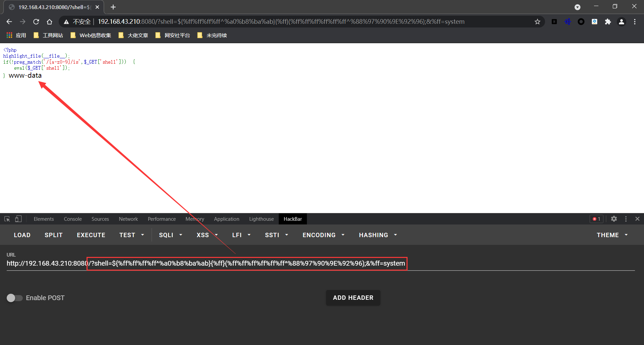Viewport: 644px width, 345px height.
Task: Expand the ENCODING dropdown
Action: pyautogui.click(x=323, y=235)
